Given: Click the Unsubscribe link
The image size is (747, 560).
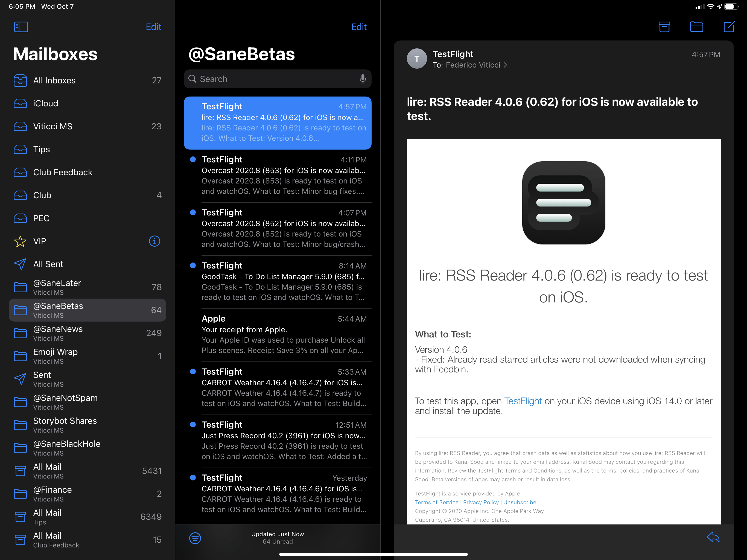Looking at the screenshot, I should pos(520,502).
